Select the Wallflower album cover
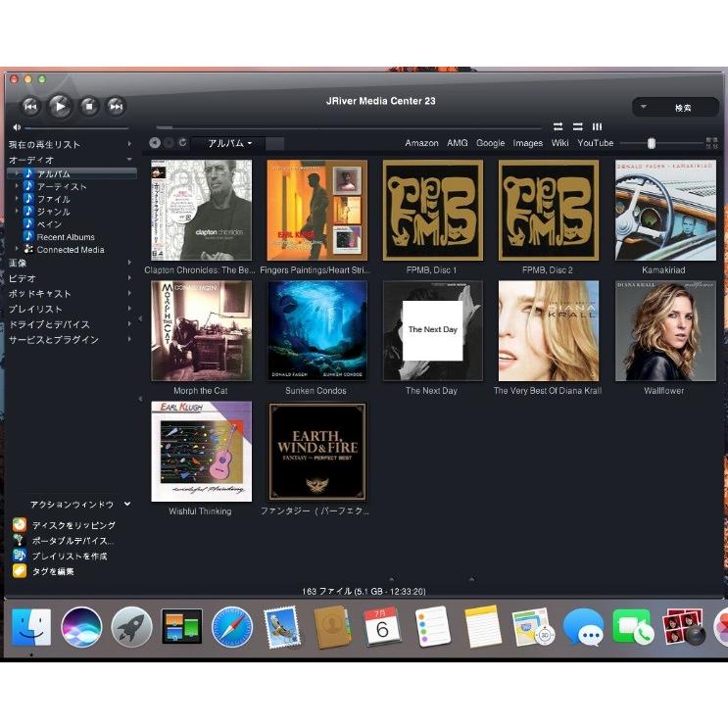 pyautogui.click(x=665, y=330)
